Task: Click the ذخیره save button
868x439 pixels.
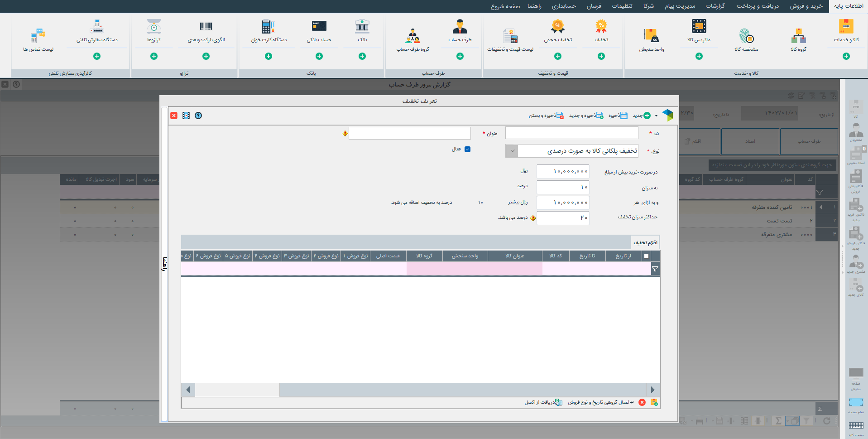Action: tap(618, 116)
